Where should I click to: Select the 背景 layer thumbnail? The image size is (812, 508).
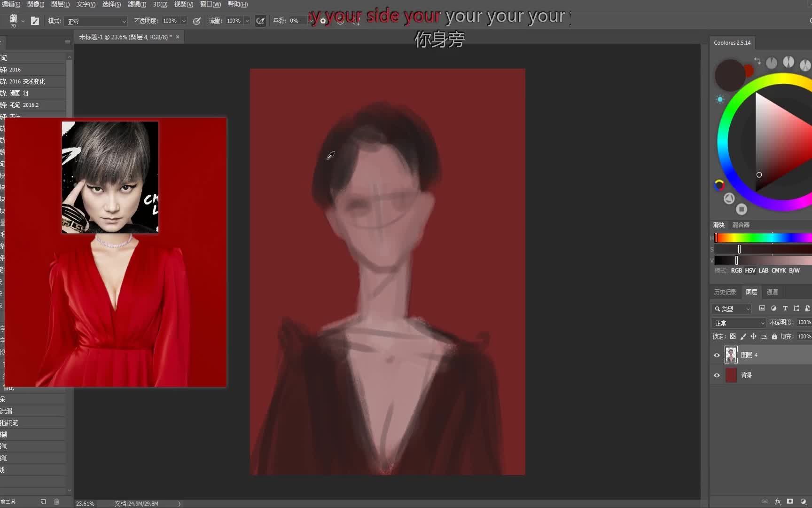(x=731, y=375)
